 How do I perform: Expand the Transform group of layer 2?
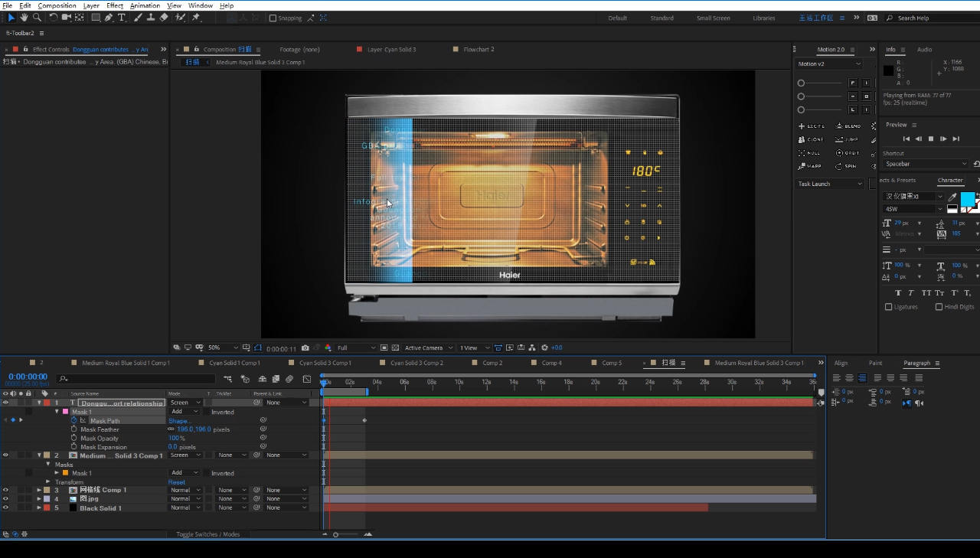pos(47,482)
